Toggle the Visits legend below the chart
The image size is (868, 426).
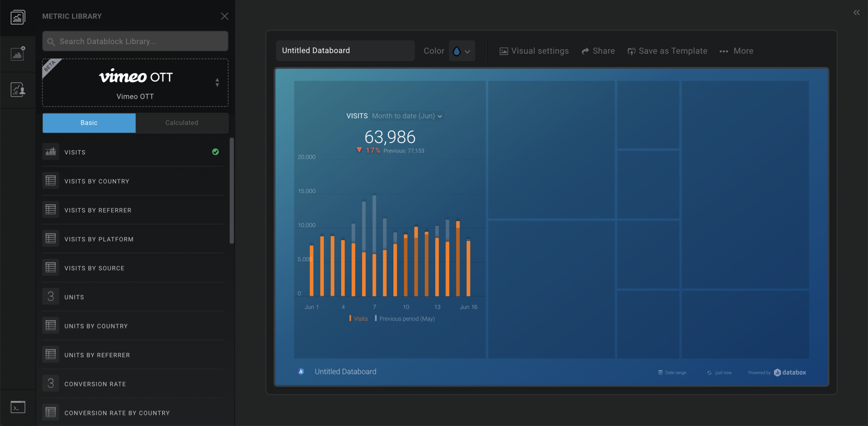coord(358,318)
